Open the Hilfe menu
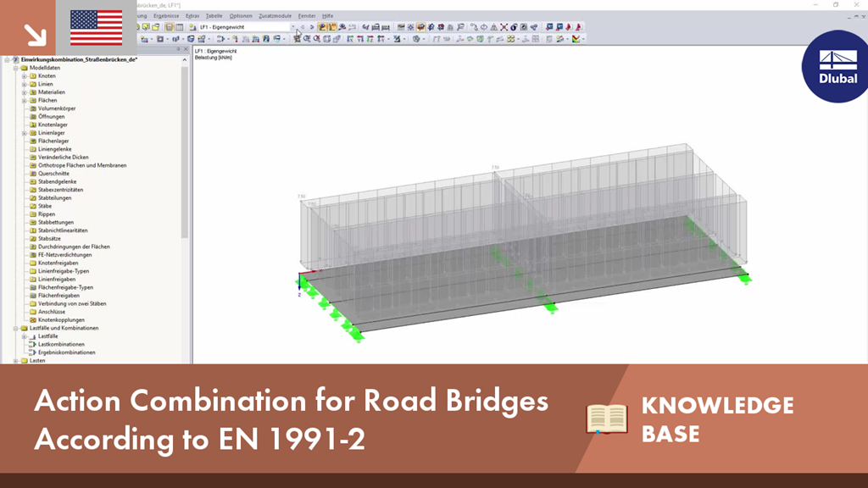The width and height of the screenshot is (868, 488). [x=328, y=16]
